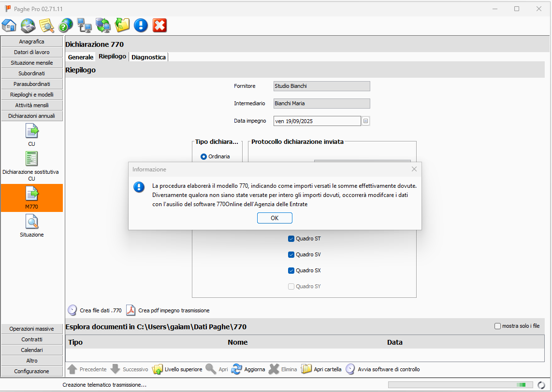Toggle the Quadro SX checkbox

(x=291, y=270)
